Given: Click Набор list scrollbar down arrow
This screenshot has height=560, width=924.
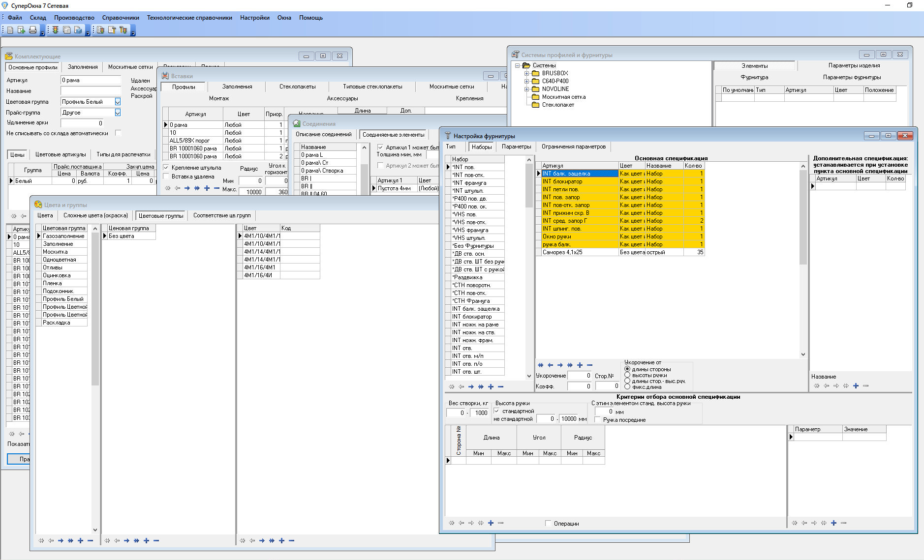Looking at the screenshot, I should (x=529, y=376).
